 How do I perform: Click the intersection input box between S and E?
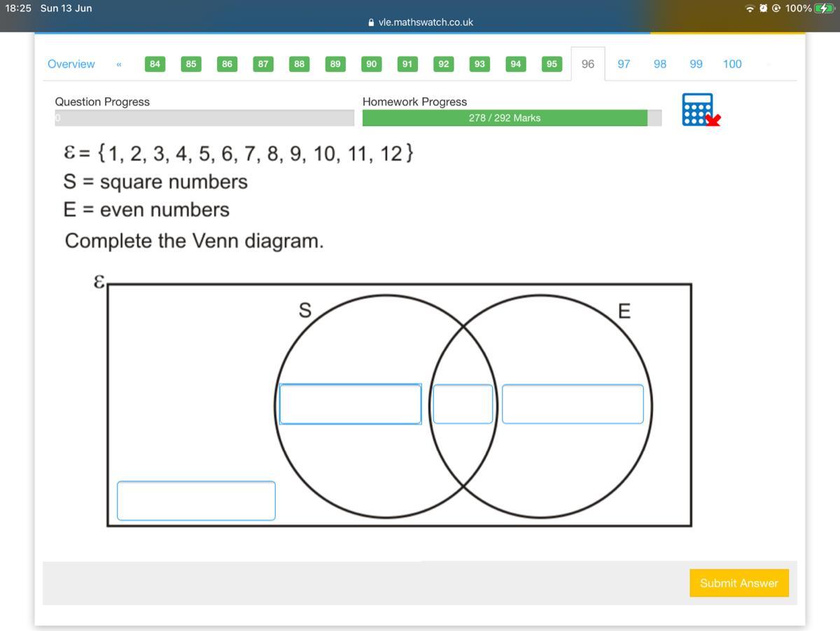click(x=463, y=404)
